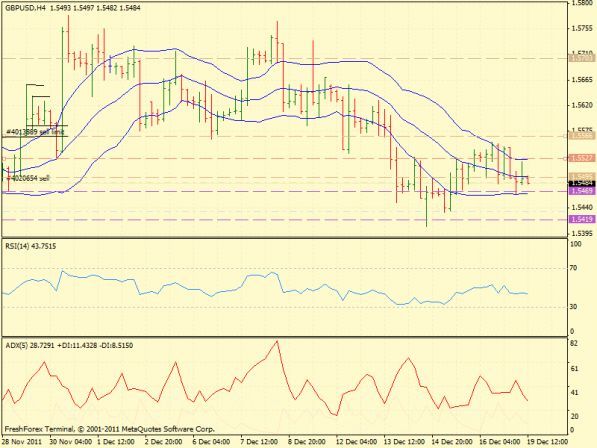Click the black current price tag 1.5484

click(582, 184)
